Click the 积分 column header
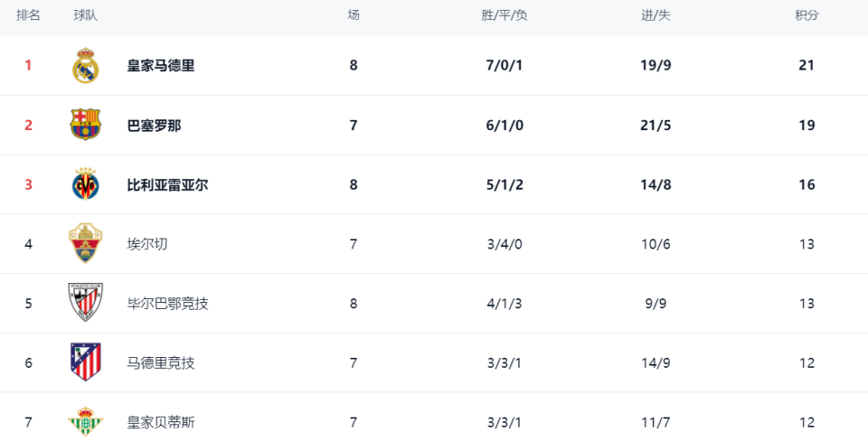Viewport: 868px width, 442px height. pyautogui.click(x=807, y=15)
